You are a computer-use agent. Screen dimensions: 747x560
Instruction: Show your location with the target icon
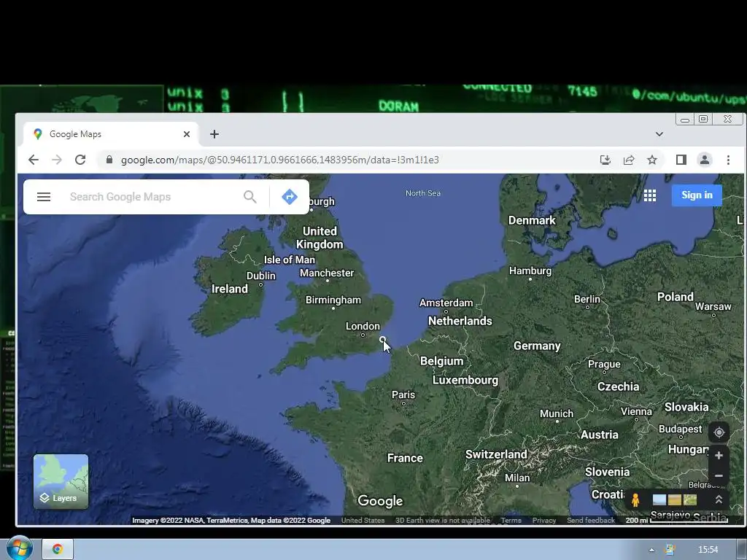(719, 432)
